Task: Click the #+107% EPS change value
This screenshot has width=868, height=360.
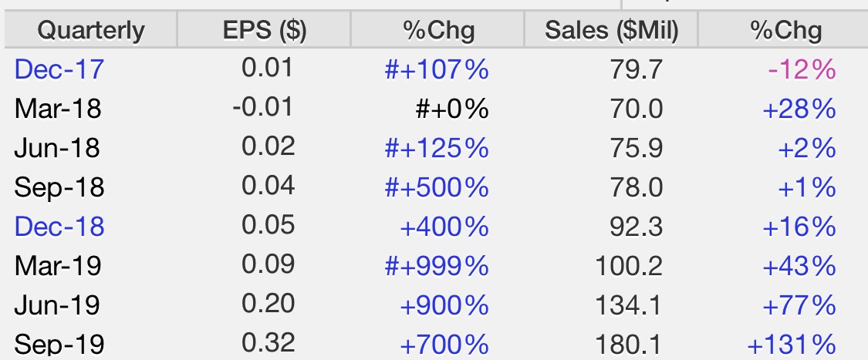Action: (x=437, y=69)
